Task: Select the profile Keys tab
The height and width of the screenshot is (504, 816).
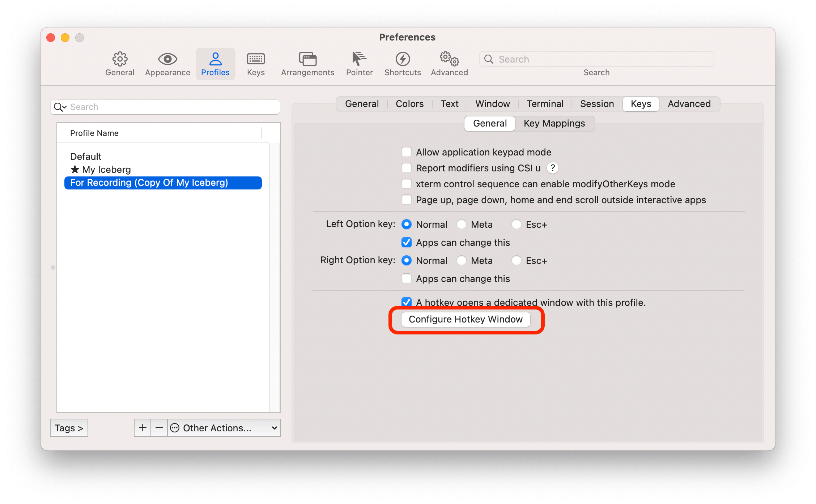Action: pyautogui.click(x=641, y=104)
